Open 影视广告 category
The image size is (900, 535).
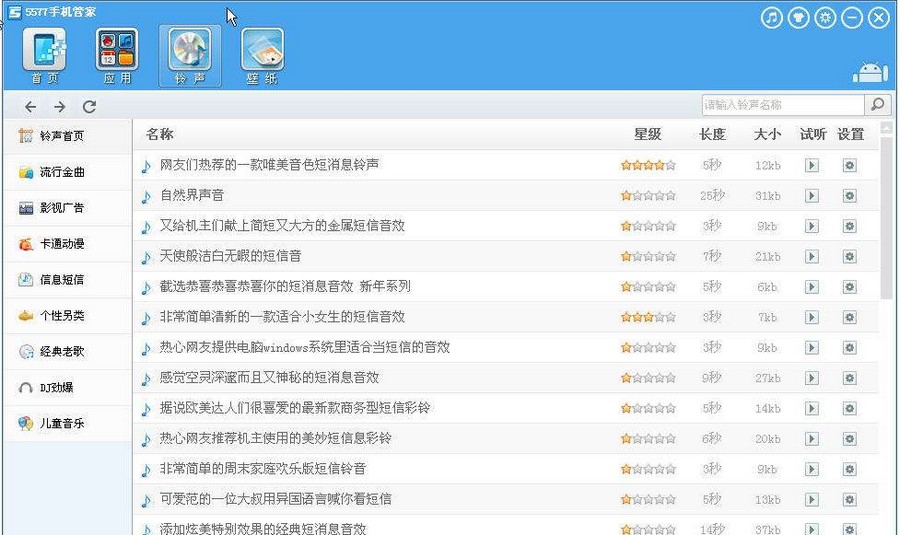click(68, 208)
